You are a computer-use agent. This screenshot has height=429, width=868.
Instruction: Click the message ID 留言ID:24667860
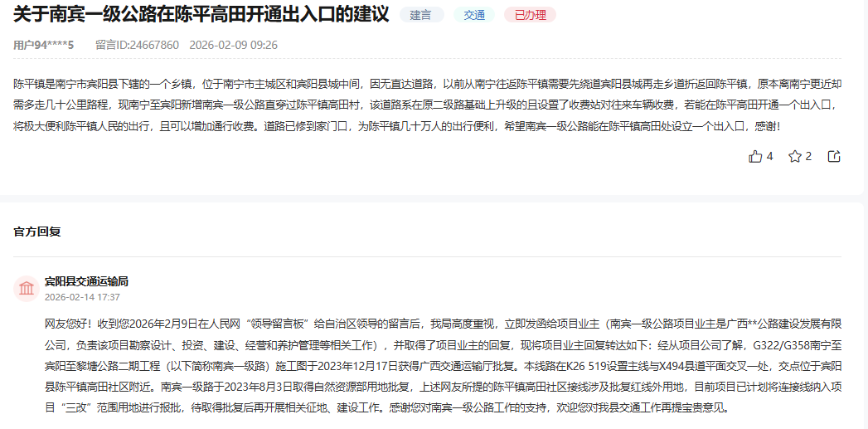137,45
